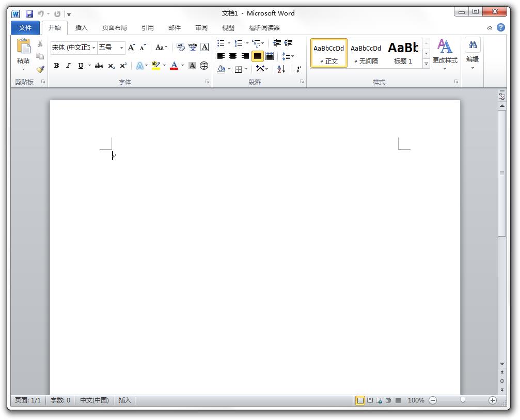Screen dimensions: 520x420
Task: Open Word Help question mark icon
Action: tap(500, 28)
